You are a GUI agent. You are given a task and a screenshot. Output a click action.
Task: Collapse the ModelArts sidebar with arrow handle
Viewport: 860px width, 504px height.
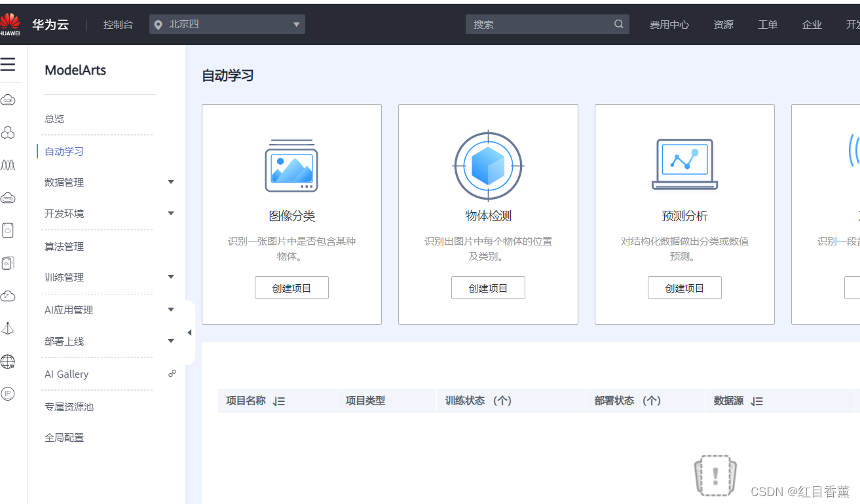click(x=190, y=333)
